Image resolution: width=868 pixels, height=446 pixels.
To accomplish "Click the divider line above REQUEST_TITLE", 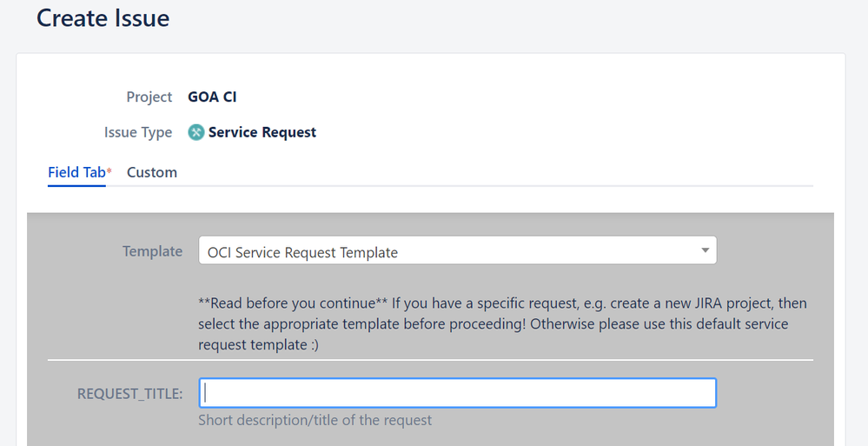I will pyautogui.click(x=430, y=360).
